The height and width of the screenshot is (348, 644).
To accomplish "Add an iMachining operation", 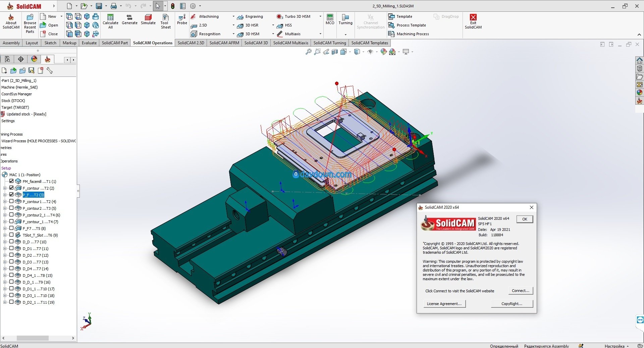I will pyautogui.click(x=205, y=16).
